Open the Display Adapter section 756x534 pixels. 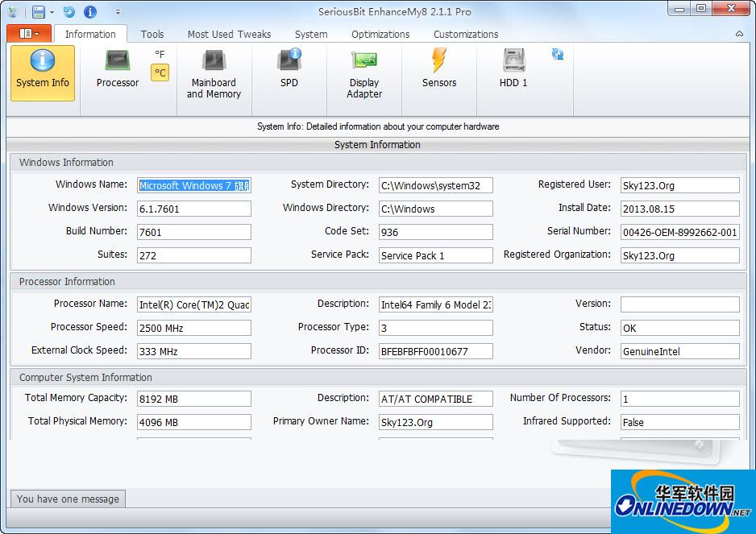tap(364, 74)
